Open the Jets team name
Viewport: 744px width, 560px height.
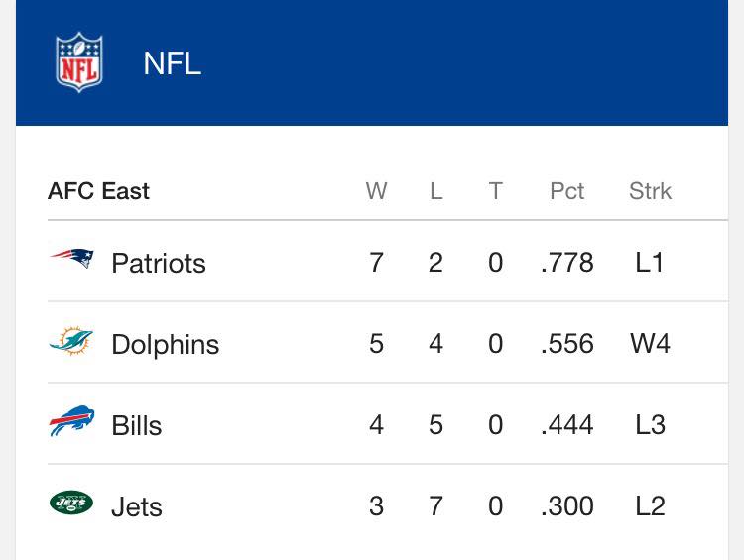137,506
